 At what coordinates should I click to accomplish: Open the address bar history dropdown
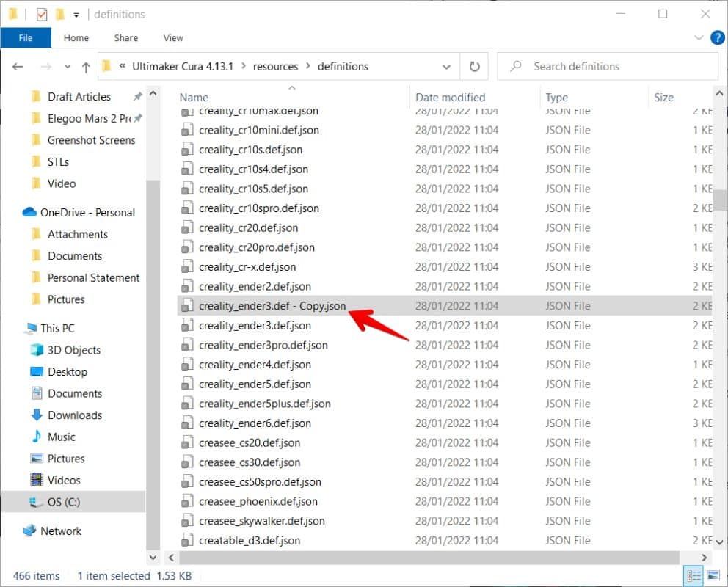click(x=446, y=67)
